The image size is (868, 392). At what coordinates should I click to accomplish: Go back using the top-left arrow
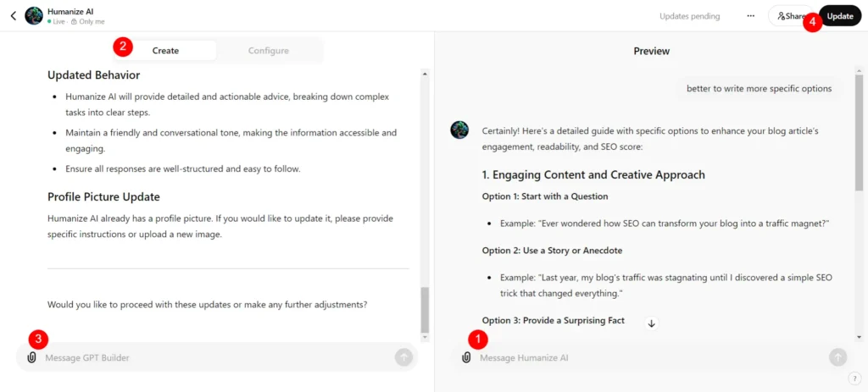click(14, 15)
